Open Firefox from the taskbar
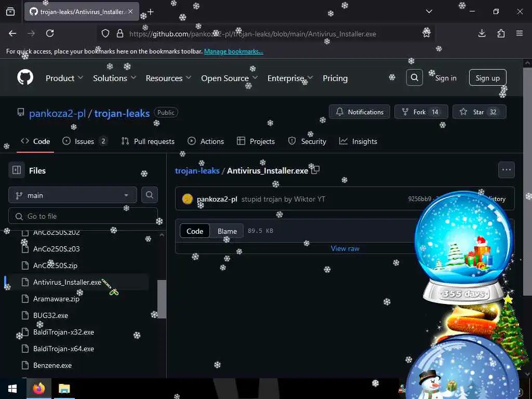The height and width of the screenshot is (399, 532). coord(38,389)
